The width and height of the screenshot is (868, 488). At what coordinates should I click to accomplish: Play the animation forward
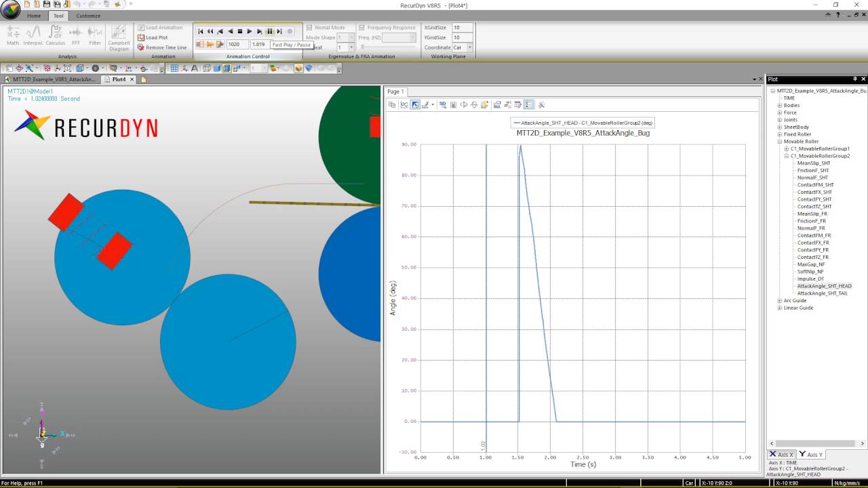(x=250, y=31)
